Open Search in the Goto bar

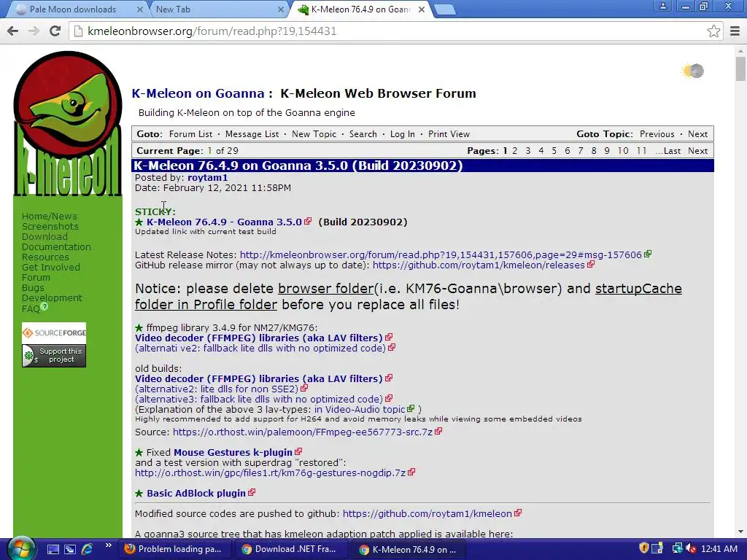(363, 134)
